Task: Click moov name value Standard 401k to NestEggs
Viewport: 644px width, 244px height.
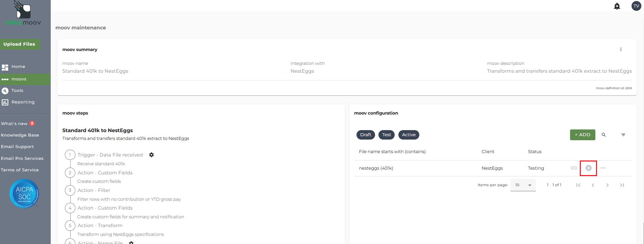Action: (x=95, y=71)
